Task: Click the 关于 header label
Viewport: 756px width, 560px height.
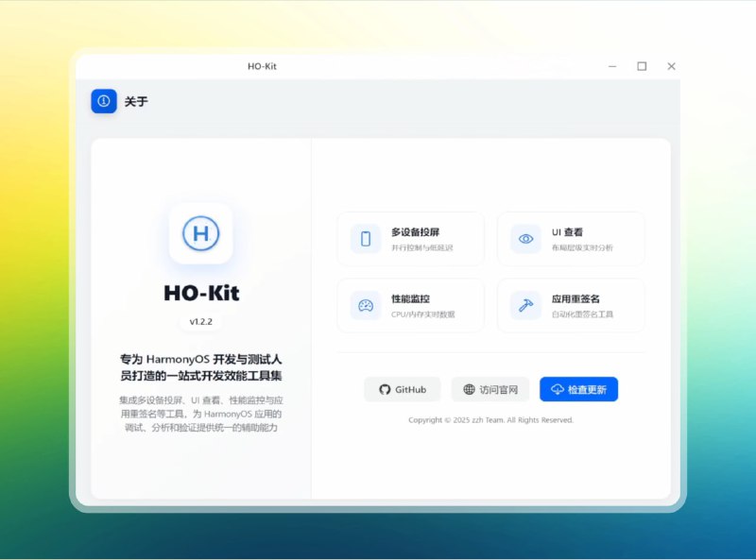Action: coord(136,102)
